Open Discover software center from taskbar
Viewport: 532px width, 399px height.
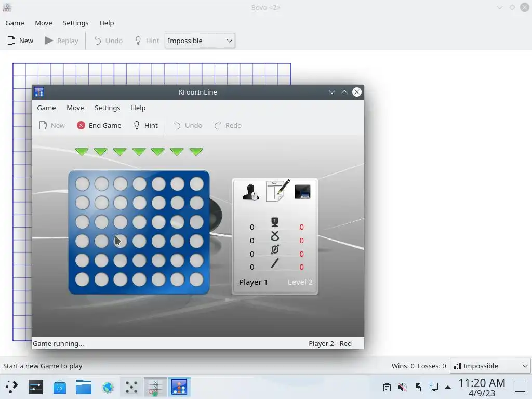point(60,387)
